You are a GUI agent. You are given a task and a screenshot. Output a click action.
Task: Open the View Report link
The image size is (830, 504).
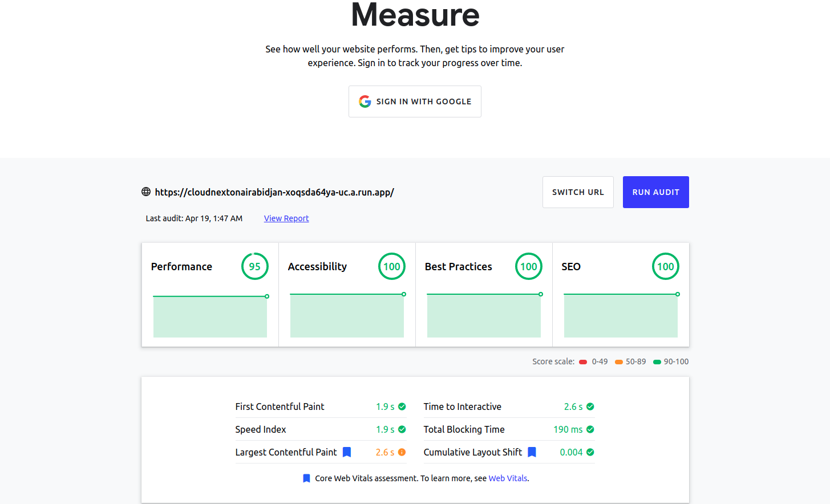(286, 218)
